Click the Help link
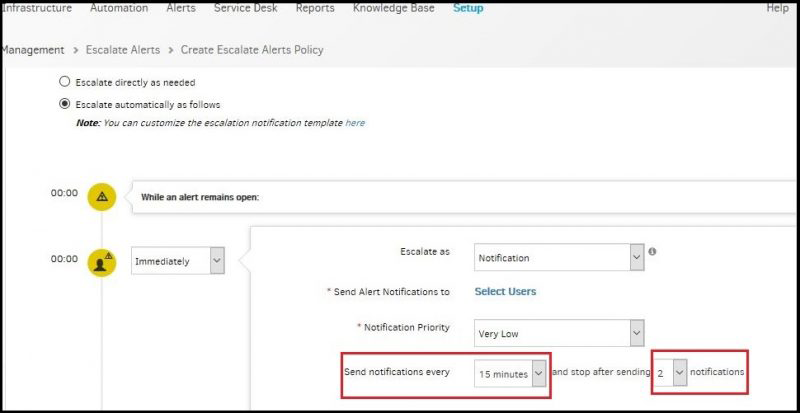 pos(778,8)
